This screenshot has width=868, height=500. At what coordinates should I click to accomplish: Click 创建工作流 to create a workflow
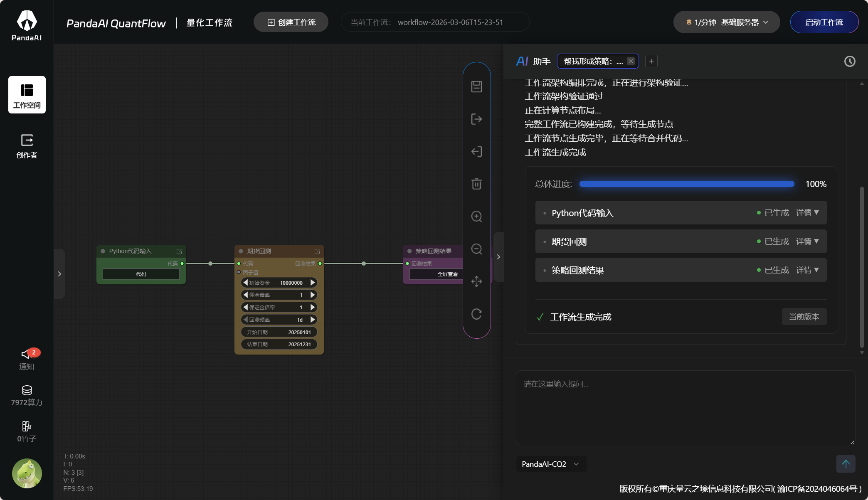[291, 22]
